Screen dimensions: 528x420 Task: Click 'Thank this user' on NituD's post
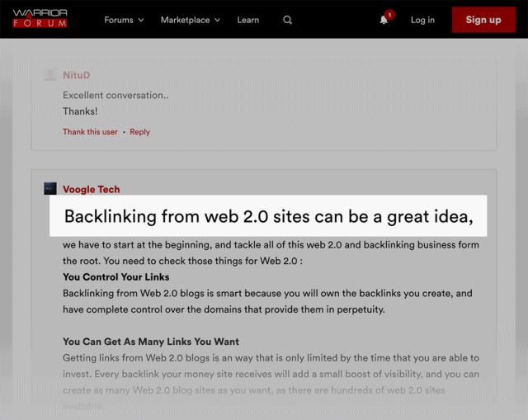coord(90,132)
